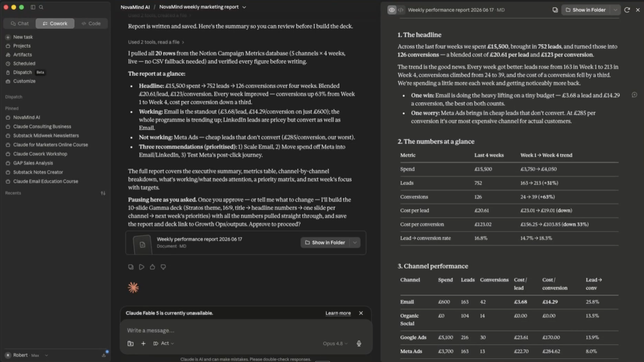The height and width of the screenshot is (362, 644).
Task: Click the document icon on the file card
Action: tap(143, 245)
